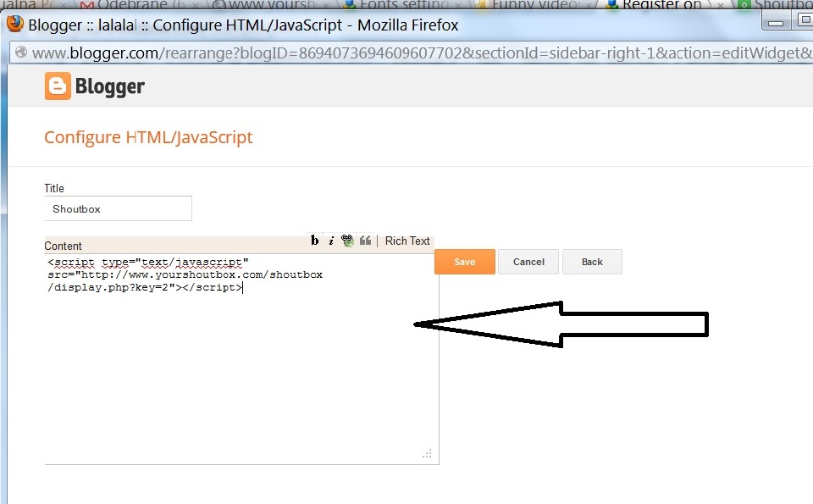Screen dimensions: 813x504
Task: Click the blockquote icon
Action: coord(365,241)
